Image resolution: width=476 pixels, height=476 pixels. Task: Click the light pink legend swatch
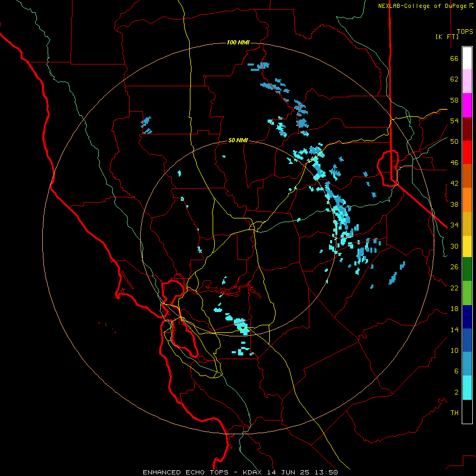coord(467,81)
